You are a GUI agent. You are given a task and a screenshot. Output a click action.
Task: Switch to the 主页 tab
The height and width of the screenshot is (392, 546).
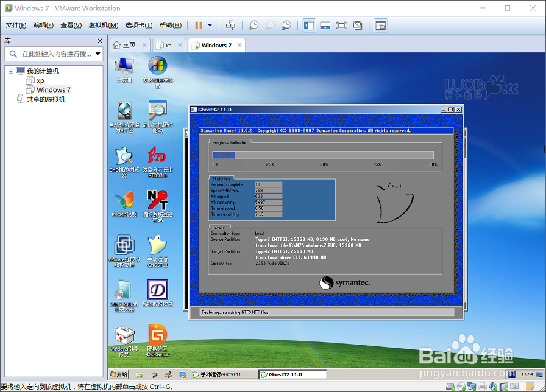pyautogui.click(x=129, y=45)
